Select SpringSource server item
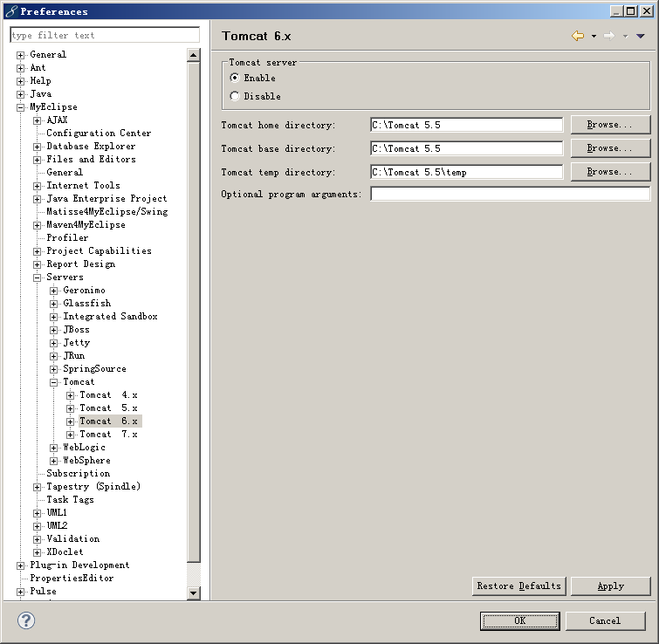659x644 pixels. [x=94, y=369]
